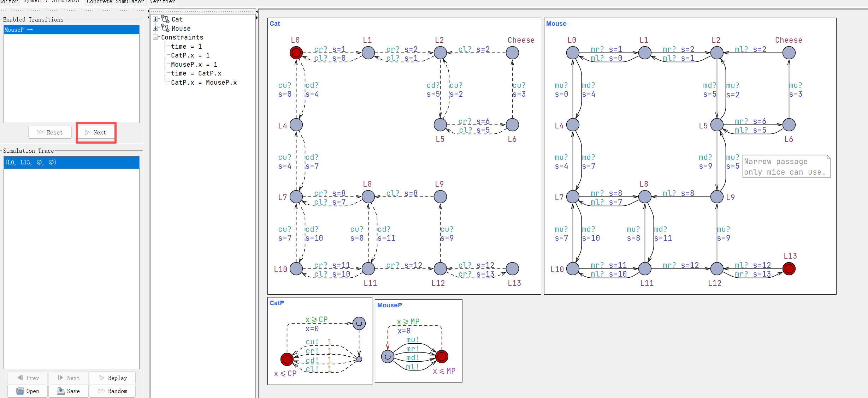Click the Mouse process icon in the tree

point(165,28)
